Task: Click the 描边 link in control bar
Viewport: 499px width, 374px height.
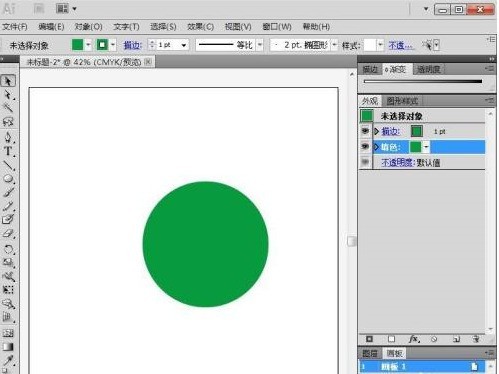Action: tap(133, 45)
